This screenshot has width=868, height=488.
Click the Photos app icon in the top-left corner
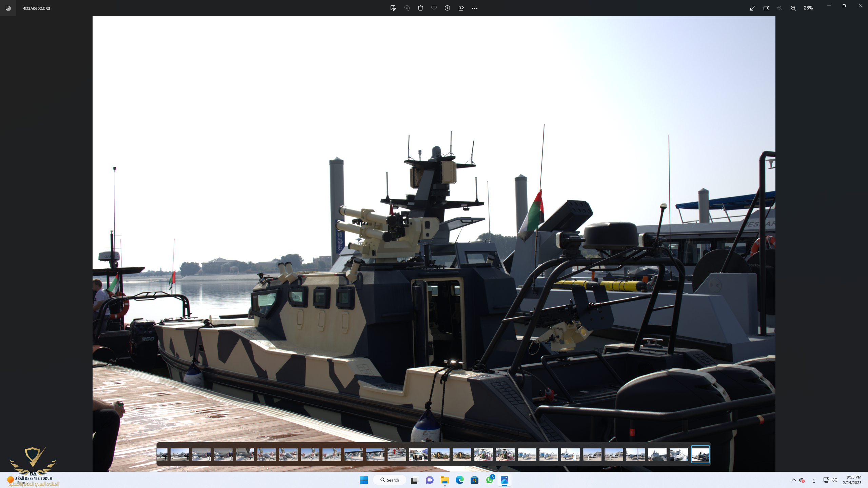pos(8,8)
